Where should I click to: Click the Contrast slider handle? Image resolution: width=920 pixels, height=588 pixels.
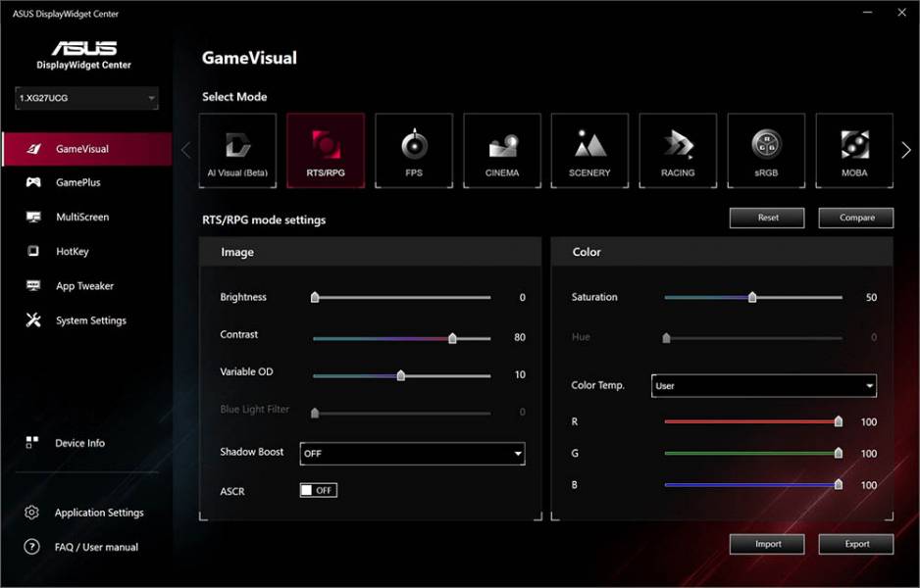tap(452, 338)
